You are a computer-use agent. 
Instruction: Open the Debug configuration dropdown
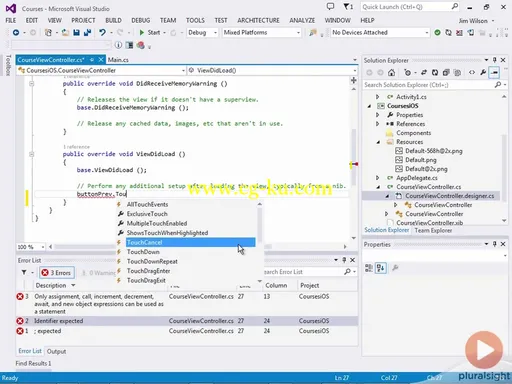tap(202, 33)
